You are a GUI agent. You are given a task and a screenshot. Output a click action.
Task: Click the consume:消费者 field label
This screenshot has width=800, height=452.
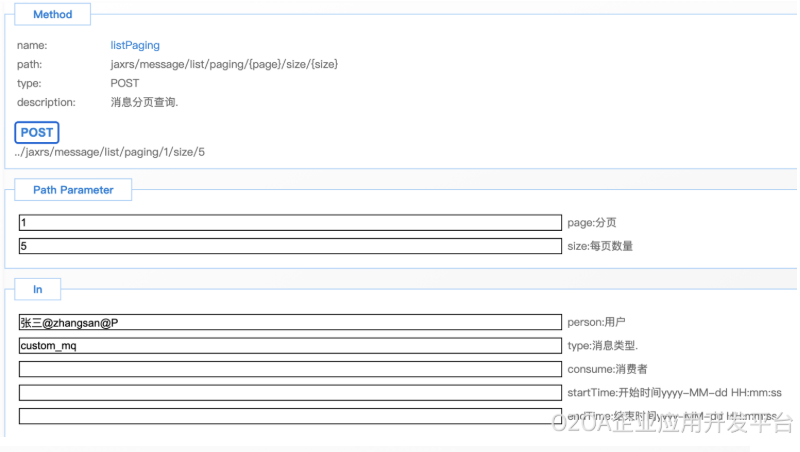(607, 369)
